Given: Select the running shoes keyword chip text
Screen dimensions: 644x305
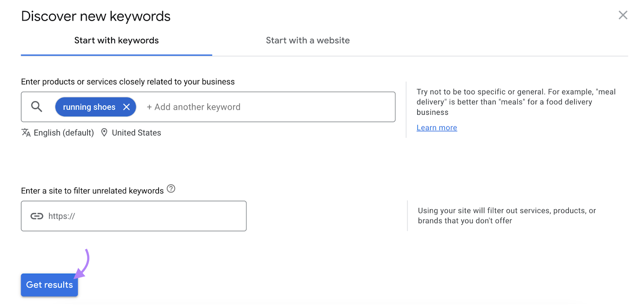Looking at the screenshot, I should [89, 107].
